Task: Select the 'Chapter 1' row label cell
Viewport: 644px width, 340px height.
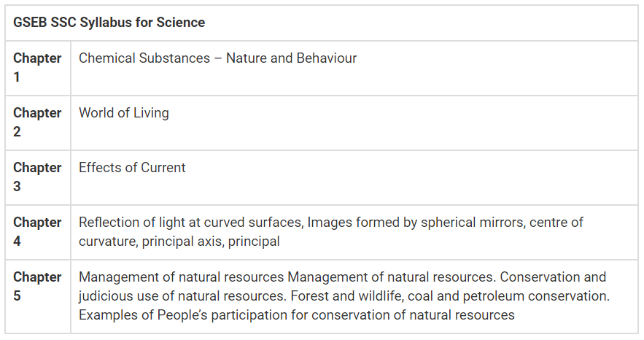Action: 37,67
